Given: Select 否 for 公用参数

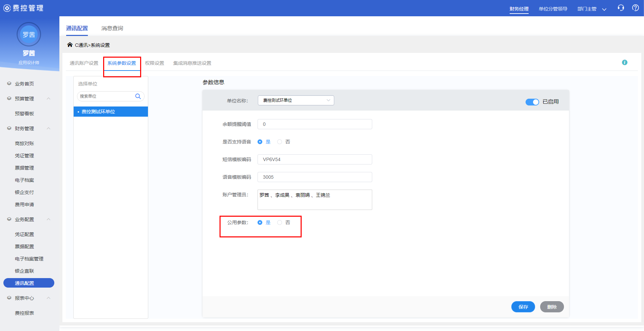Looking at the screenshot, I should click(280, 222).
